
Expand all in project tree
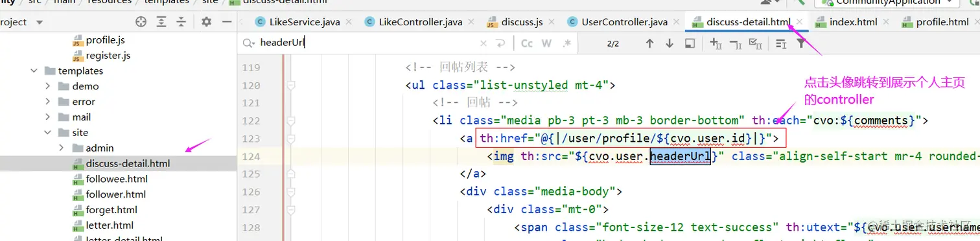pos(161,22)
